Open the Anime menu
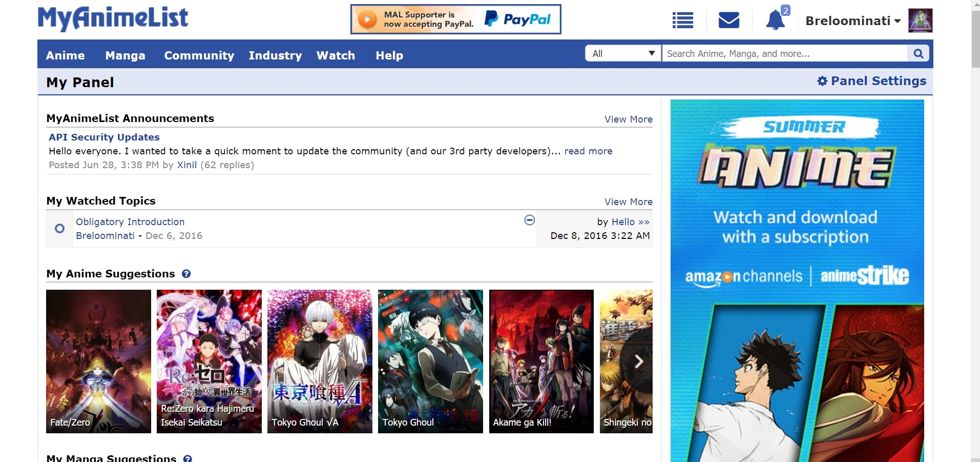Screen dimensions: 980x462 (66, 55)
